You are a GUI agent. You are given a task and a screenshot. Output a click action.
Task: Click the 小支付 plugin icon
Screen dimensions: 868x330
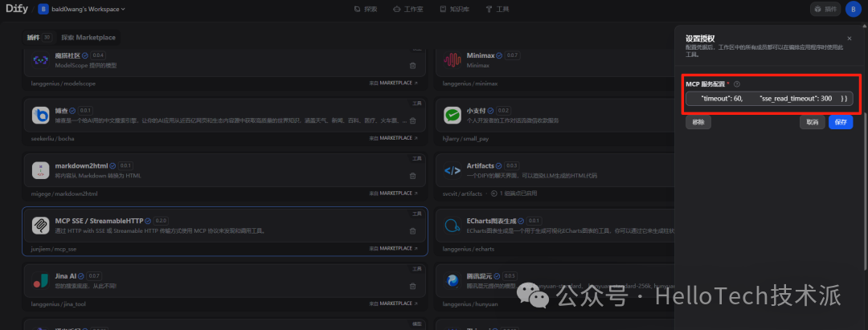[452, 115]
